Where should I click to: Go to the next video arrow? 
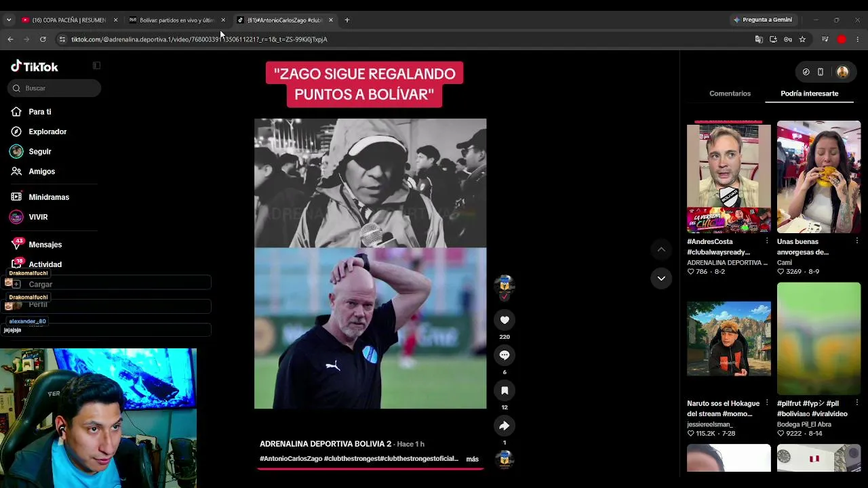pyautogui.click(x=661, y=279)
